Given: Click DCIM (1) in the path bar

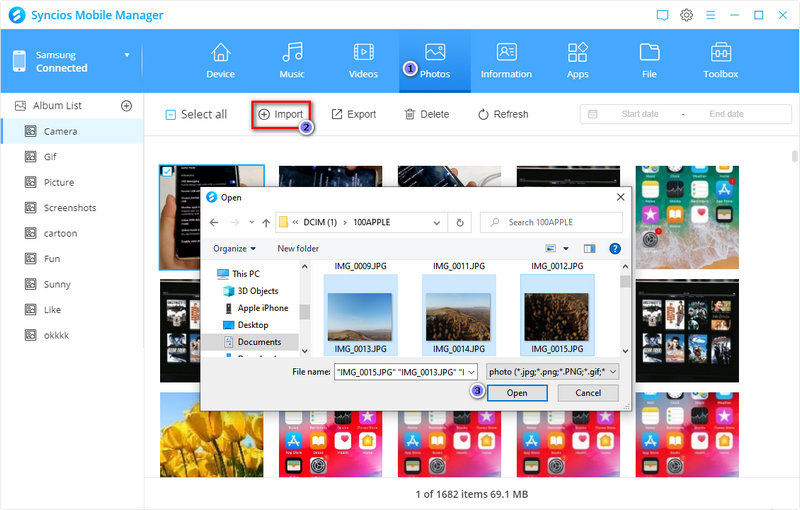Looking at the screenshot, I should point(320,222).
